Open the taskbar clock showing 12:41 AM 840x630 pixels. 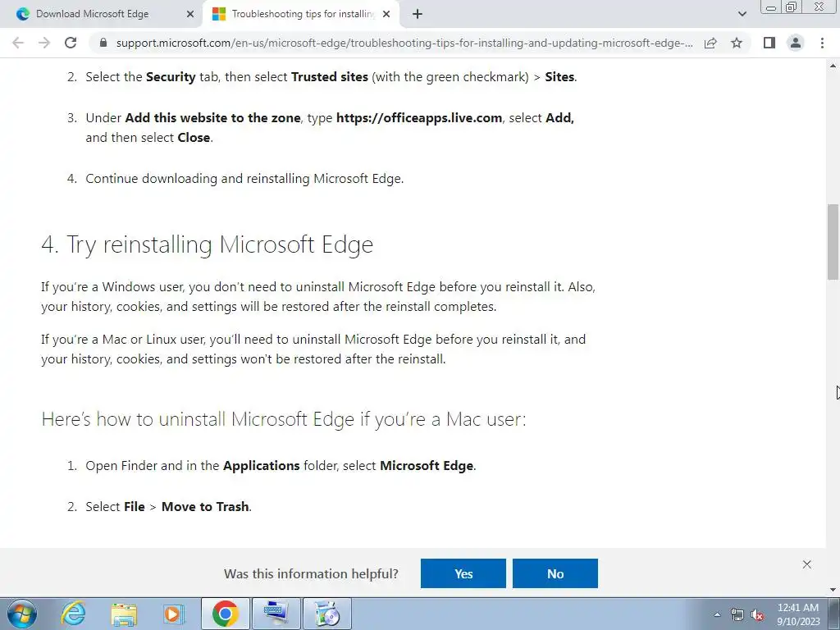pyautogui.click(x=798, y=614)
